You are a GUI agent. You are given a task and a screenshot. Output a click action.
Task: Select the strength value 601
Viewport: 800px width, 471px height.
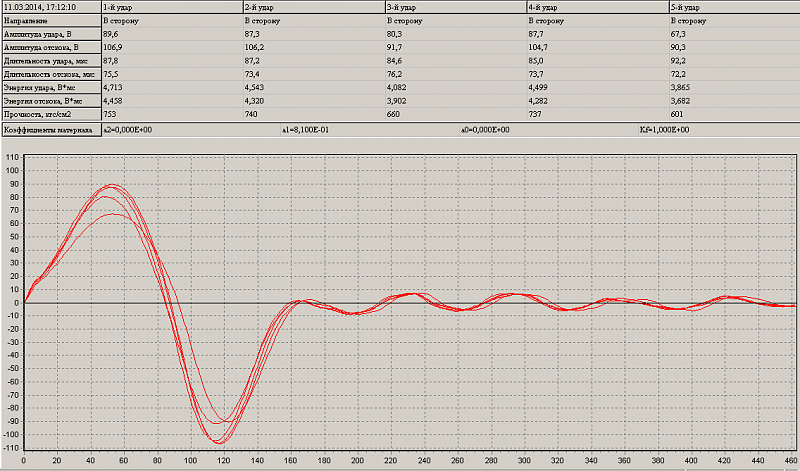pyautogui.click(x=677, y=114)
